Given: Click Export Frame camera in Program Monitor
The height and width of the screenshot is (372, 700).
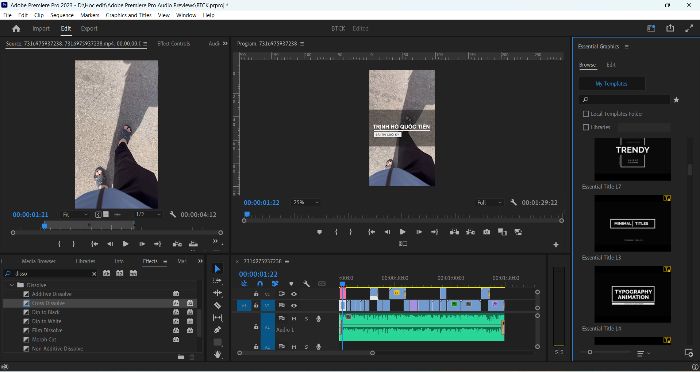Looking at the screenshot, I should click(x=487, y=232).
